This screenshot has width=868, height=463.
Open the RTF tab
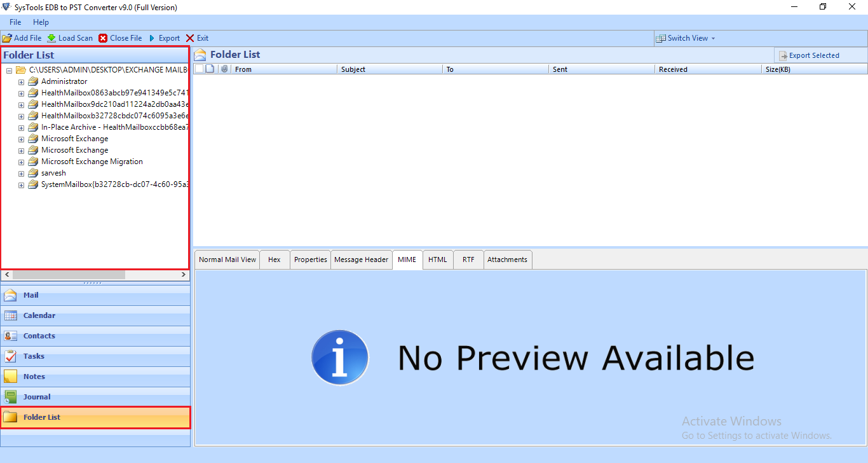[x=468, y=259]
